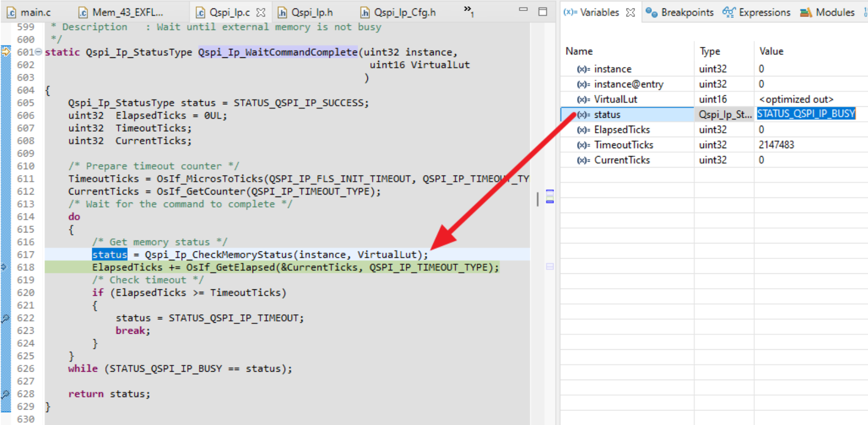This screenshot has width=868, height=425.
Task: Click the Name column header
Action: coord(579,51)
